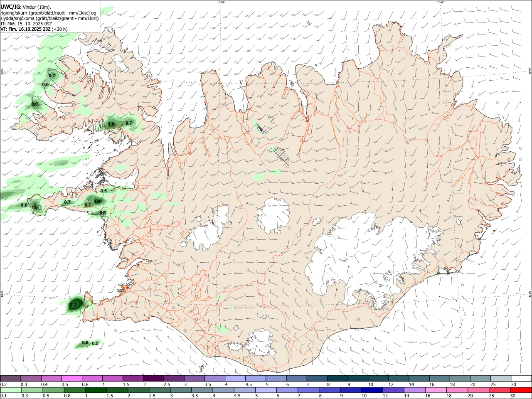This screenshot has width=532, height=399.
Task: Pick the palest green first swatch in lower legend row
Action: pos(11,390)
